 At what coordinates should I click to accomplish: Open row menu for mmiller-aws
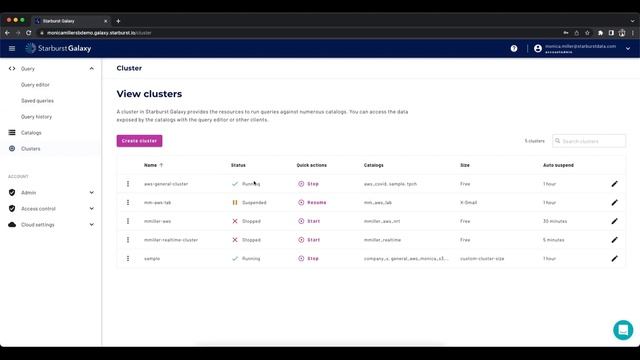[x=128, y=221]
